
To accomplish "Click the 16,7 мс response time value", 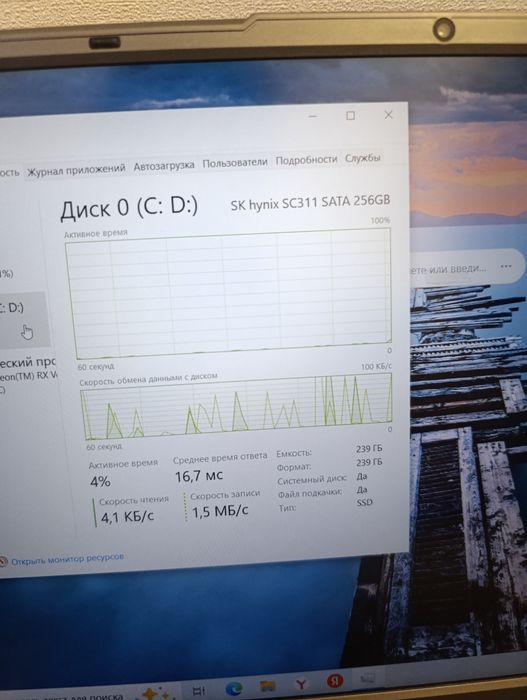I will tap(199, 476).
